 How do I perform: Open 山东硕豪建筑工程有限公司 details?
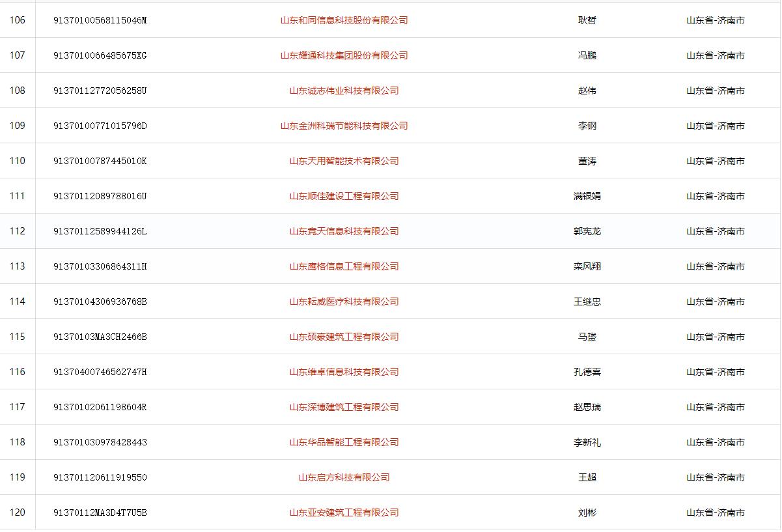point(344,337)
